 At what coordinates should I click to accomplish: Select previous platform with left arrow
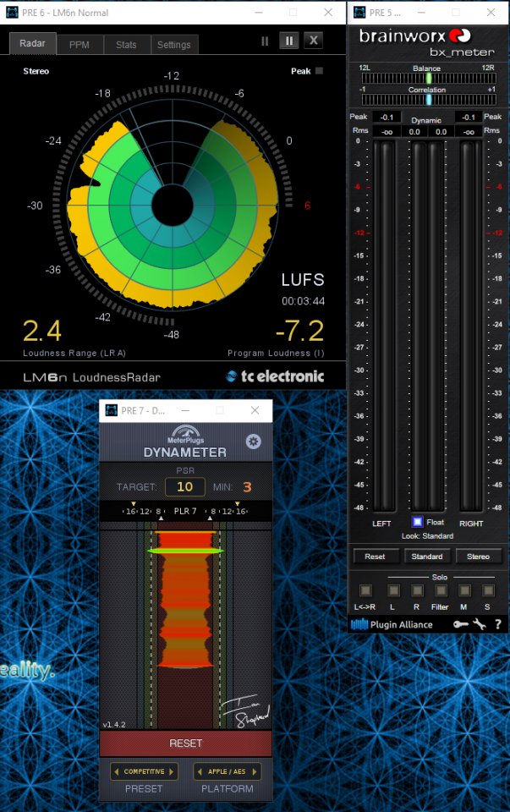[200, 771]
